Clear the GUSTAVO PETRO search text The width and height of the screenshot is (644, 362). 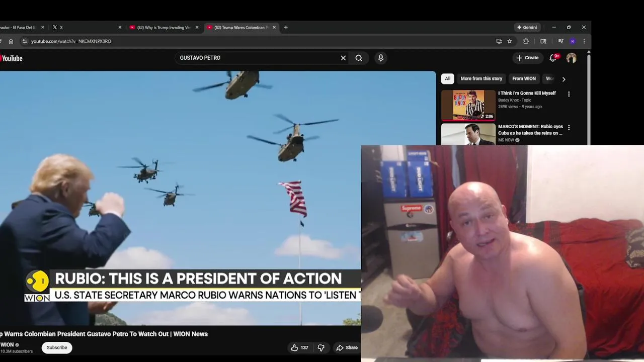click(343, 58)
